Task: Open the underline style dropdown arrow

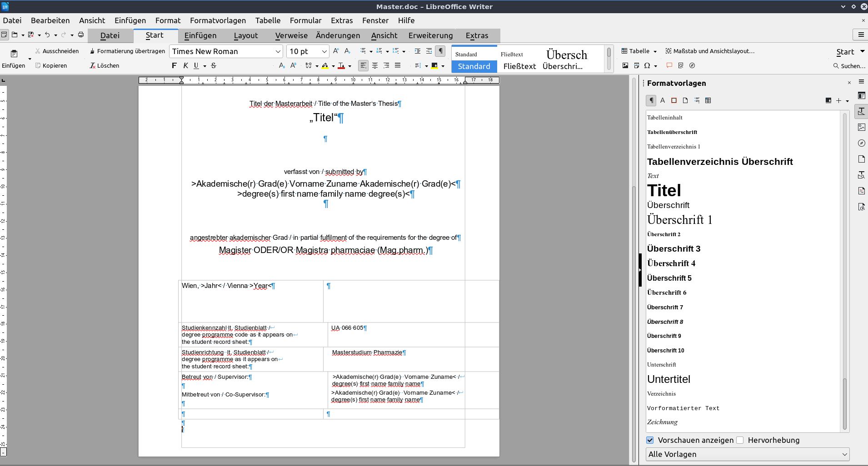Action: 205,66
